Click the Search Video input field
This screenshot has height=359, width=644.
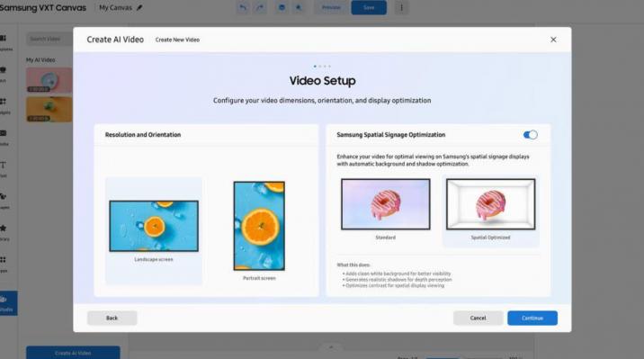point(49,39)
